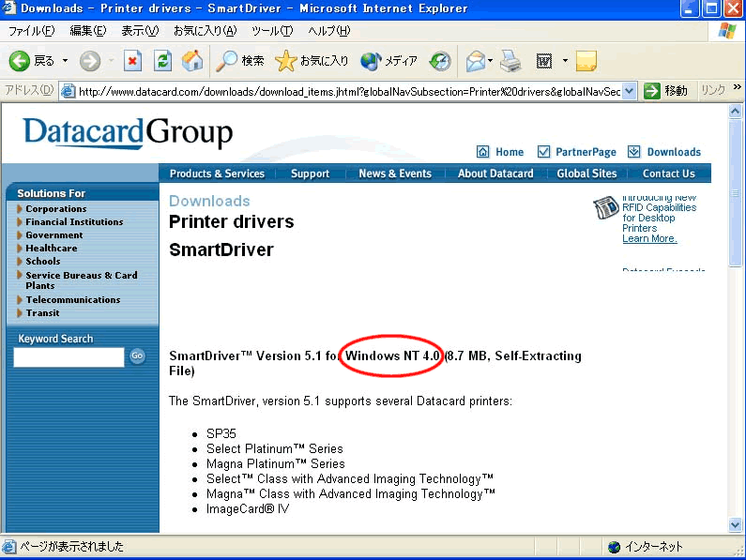The image size is (746, 560).
Task: Click the Forward arrow icon
Action: [x=90, y=61]
